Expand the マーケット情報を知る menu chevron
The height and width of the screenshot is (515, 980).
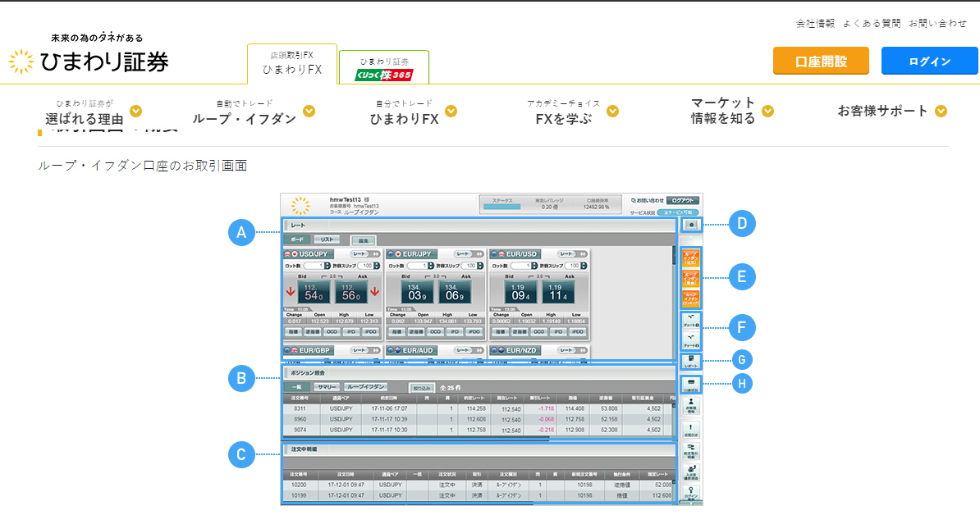pyautogui.click(x=767, y=111)
